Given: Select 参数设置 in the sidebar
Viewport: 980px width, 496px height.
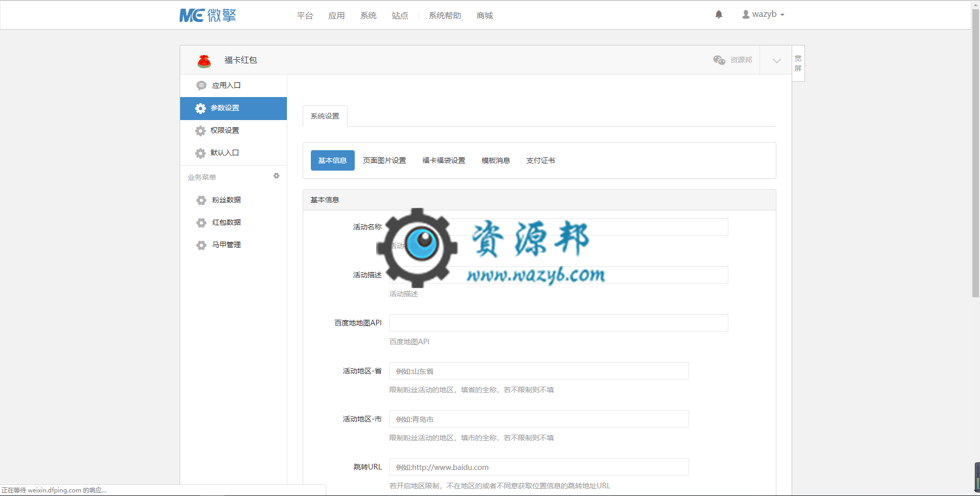Looking at the screenshot, I should [233, 108].
